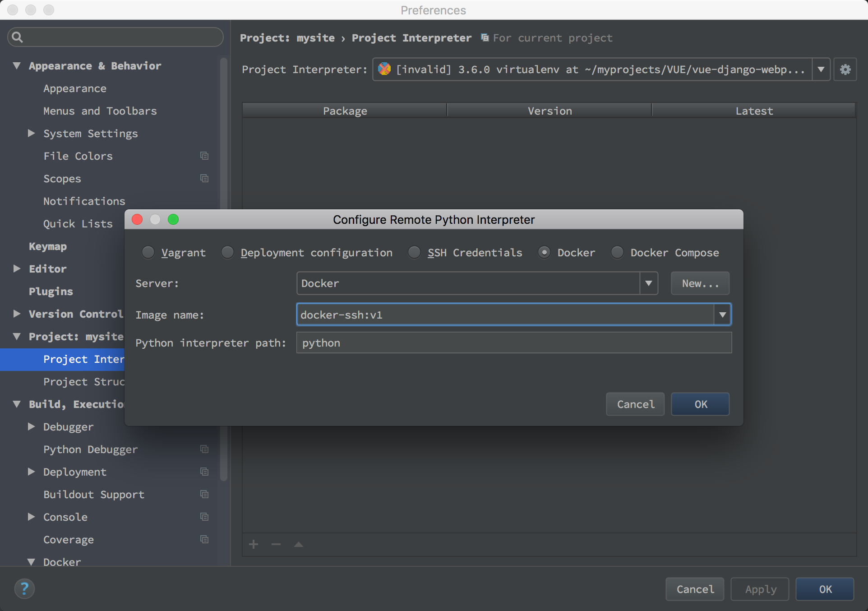This screenshot has width=868, height=611.
Task: Click project-level icon beside Python Debugger
Action: coord(204,449)
